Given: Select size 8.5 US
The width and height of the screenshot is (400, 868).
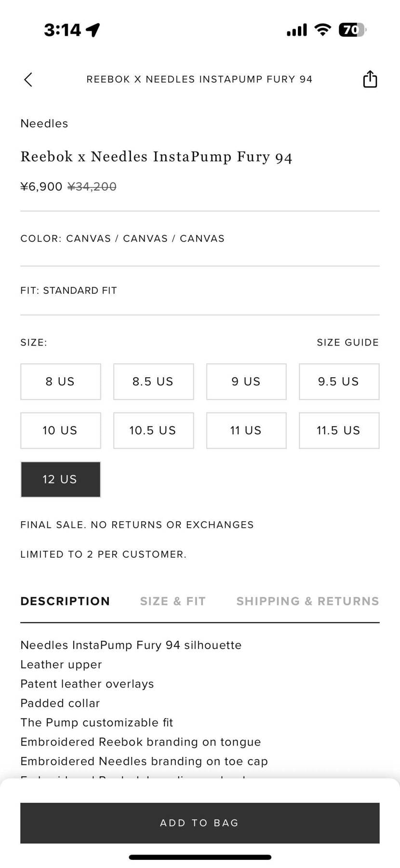Looking at the screenshot, I should 153,382.
